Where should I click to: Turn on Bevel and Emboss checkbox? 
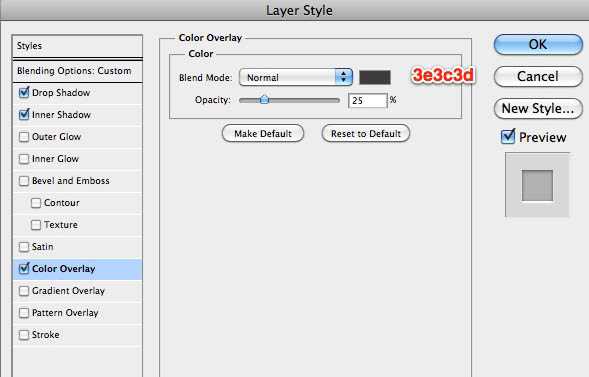[24, 181]
